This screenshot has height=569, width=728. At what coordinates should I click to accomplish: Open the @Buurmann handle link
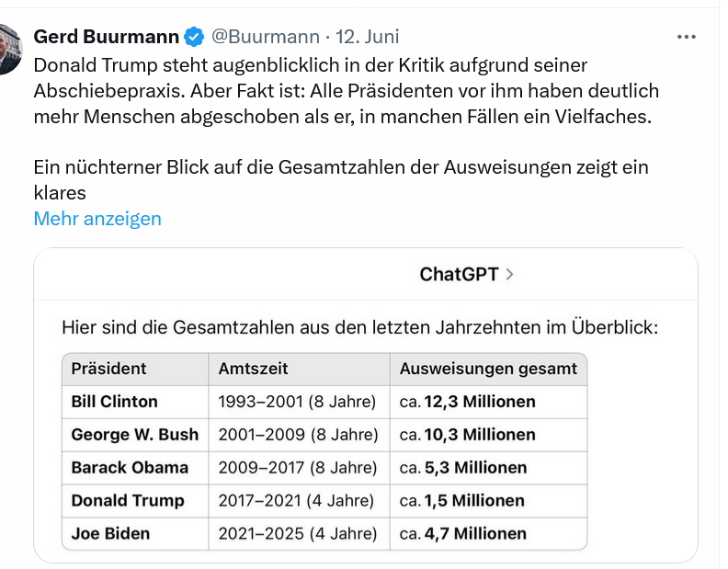[x=266, y=37]
